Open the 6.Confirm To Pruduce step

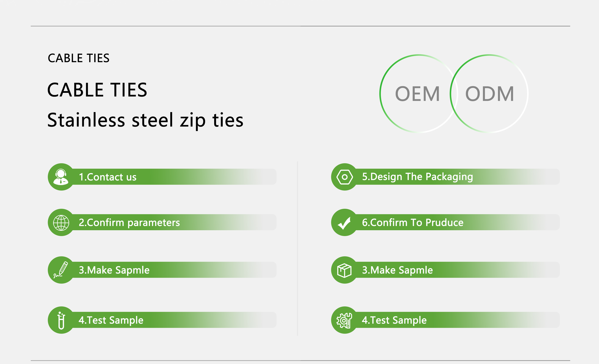(445, 222)
